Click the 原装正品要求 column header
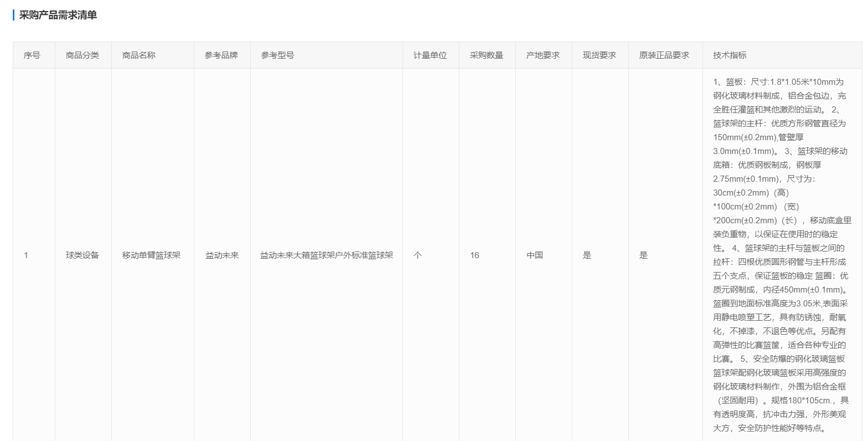868x441 pixels. pyautogui.click(x=664, y=55)
